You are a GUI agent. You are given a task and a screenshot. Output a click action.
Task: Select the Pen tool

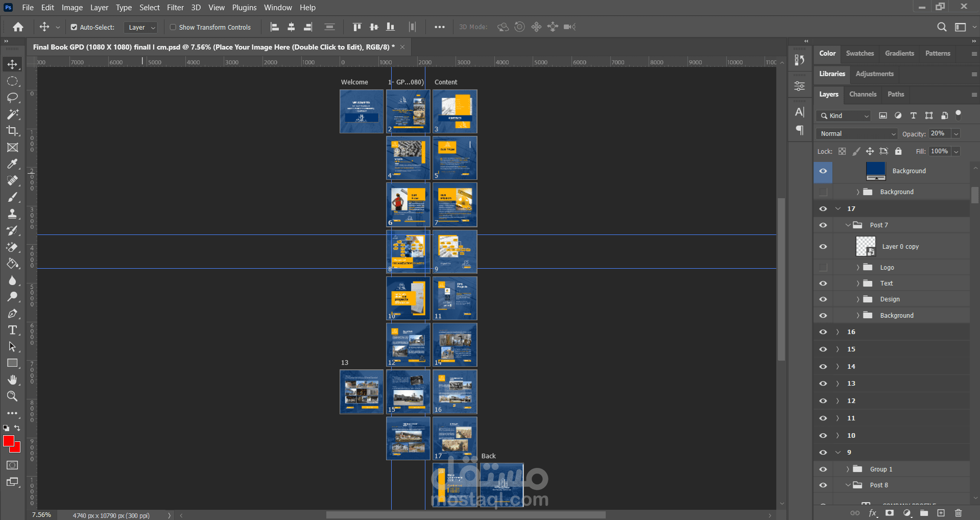[12, 314]
